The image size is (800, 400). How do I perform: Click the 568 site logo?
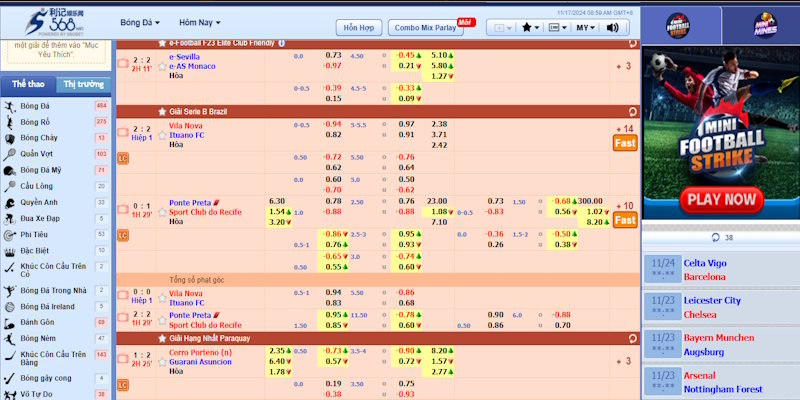pyautogui.click(x=55, y=22)
